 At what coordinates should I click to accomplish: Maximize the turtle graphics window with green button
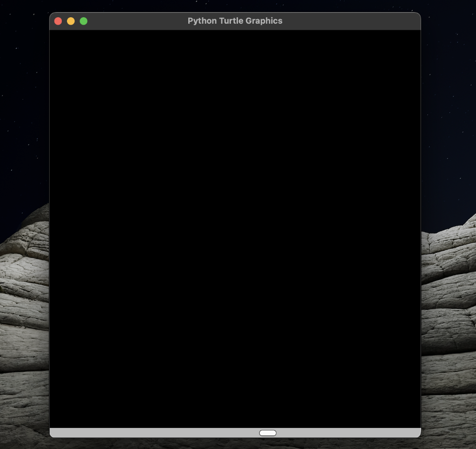tap(84, 21)
